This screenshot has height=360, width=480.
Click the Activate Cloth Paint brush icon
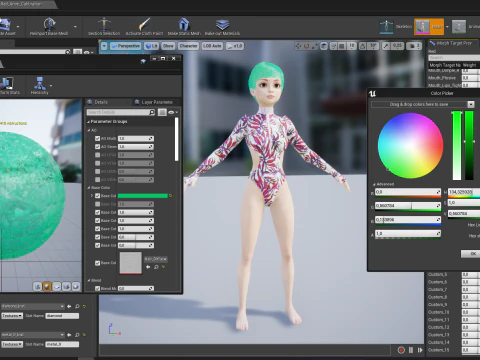click(144, 24)
